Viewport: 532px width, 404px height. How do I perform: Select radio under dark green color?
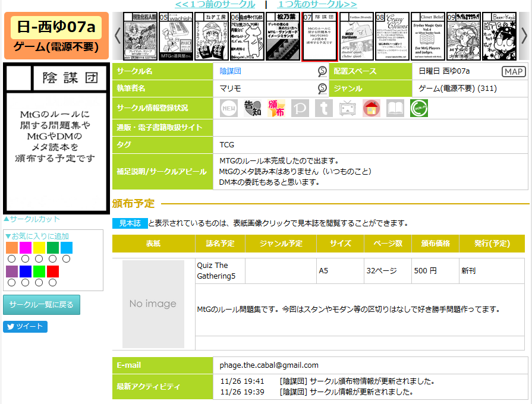point(52,259)
